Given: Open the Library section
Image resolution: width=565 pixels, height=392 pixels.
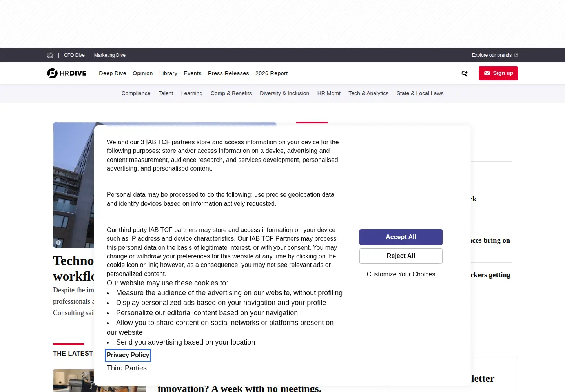Looking at the screenshot, I should [168, 73].
